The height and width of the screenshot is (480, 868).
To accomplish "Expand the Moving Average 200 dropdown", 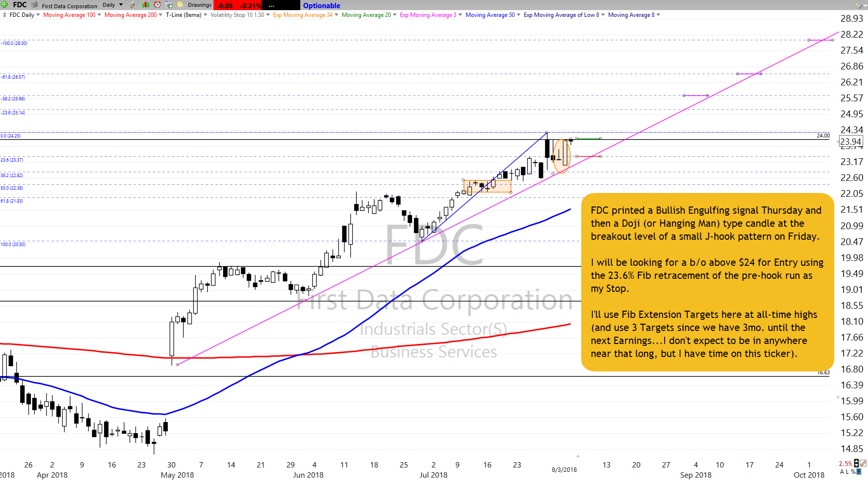I will point(160,15).
